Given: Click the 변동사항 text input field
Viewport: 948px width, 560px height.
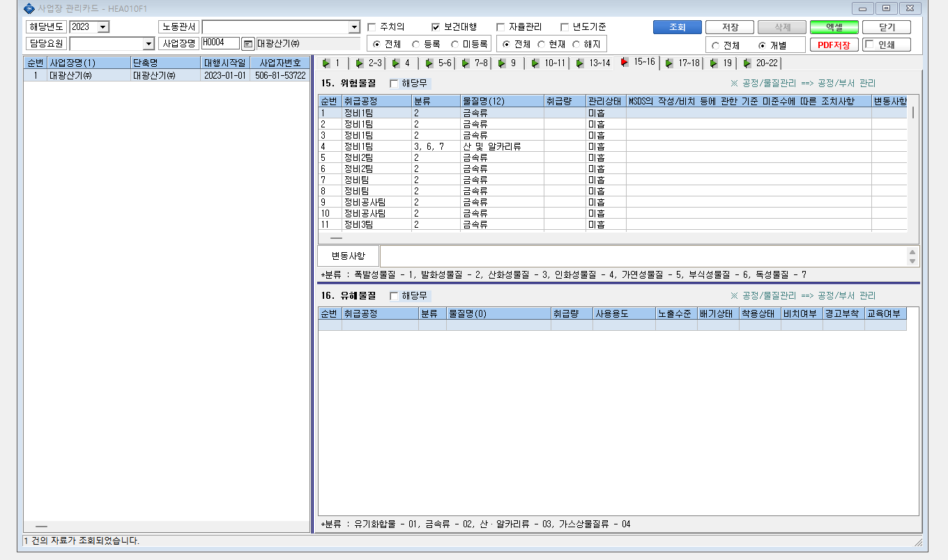Looking at the screenshot, I should tap(643, 256).
